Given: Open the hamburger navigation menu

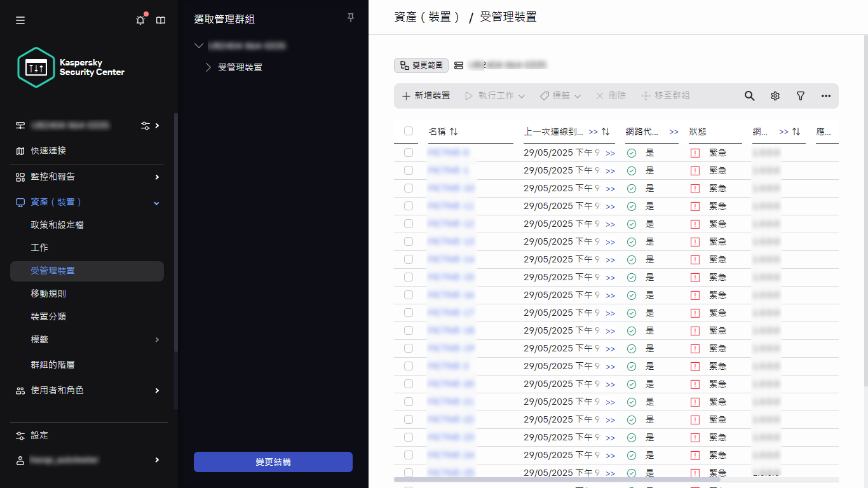Looking at the screenshot, I should [x=20, y=20].
